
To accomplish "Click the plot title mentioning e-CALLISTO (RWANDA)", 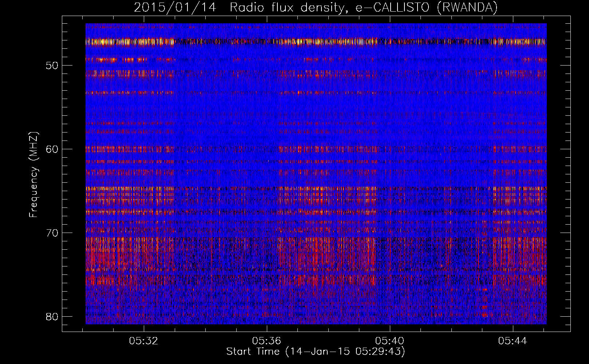I will (x=316, y=8).
